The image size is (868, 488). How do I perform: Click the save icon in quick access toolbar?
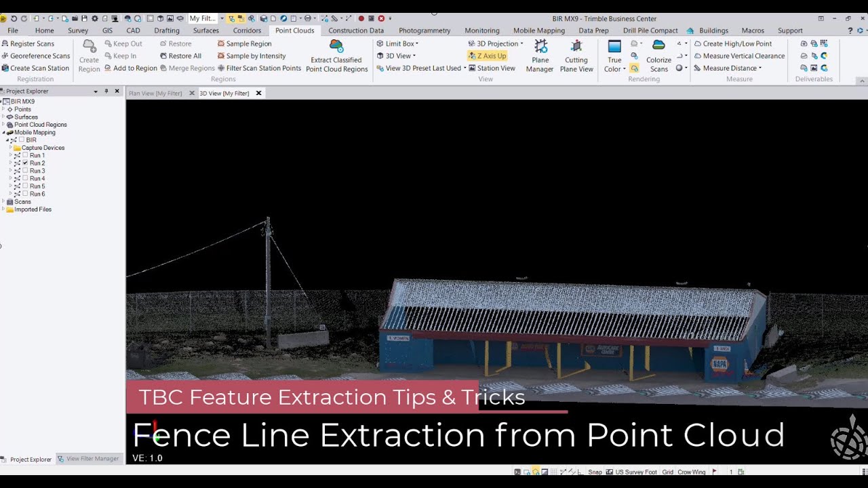[83, 18]
